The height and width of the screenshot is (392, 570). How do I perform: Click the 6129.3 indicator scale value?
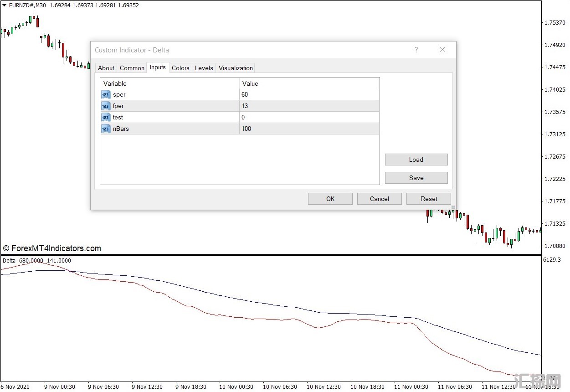coord(552,260)
